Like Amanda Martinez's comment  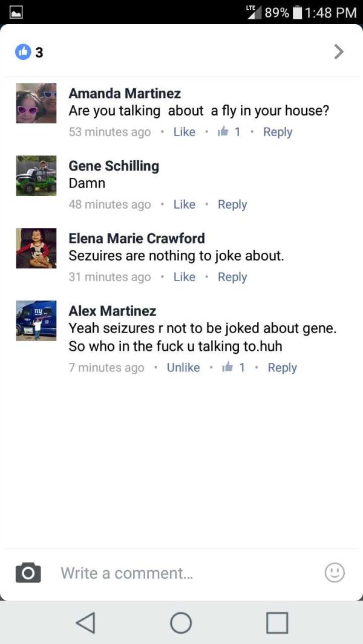[x=184, y=132]
